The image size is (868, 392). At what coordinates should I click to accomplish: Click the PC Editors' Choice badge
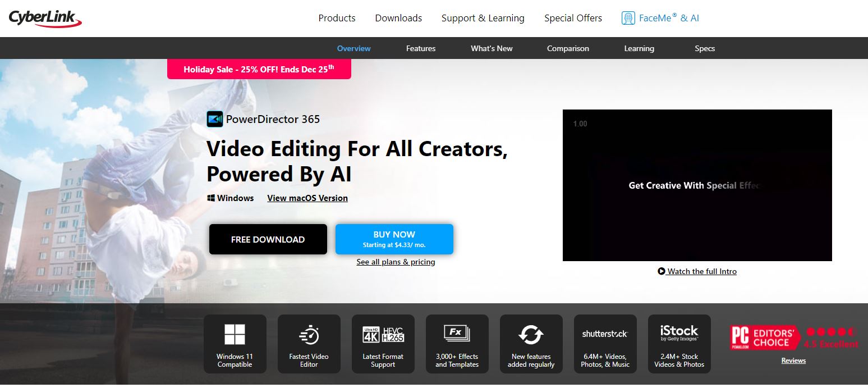[x=765, y=338]
